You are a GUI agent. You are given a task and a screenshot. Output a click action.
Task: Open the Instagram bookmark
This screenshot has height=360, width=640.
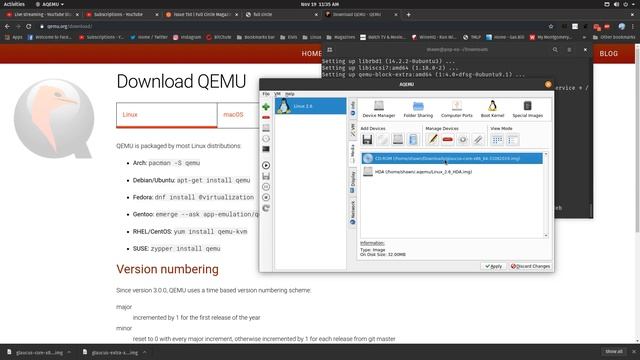pos(187,37)
